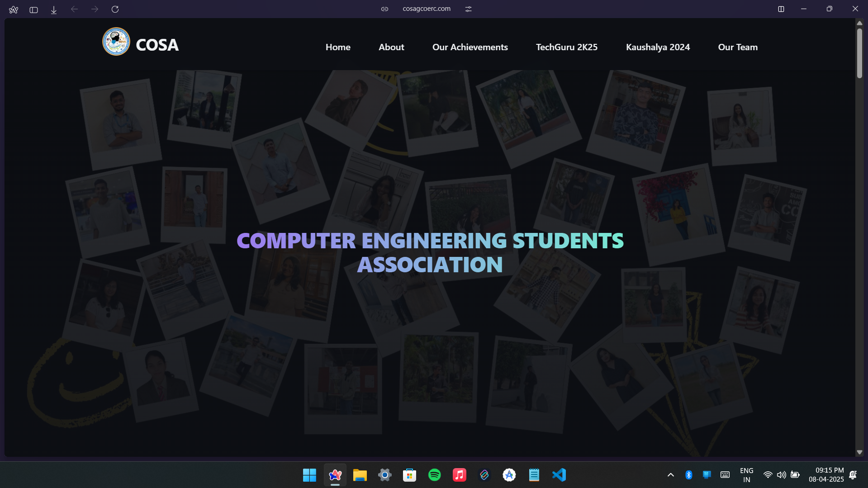
Task: Toggle split view icon in title bar
Action: click(x=781, y=9)
